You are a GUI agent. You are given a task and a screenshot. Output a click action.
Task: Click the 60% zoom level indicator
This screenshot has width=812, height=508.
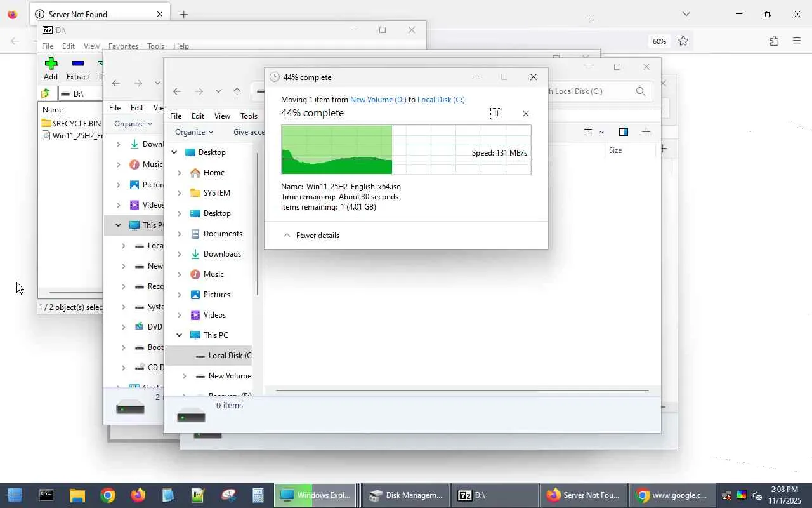(659, 41)
